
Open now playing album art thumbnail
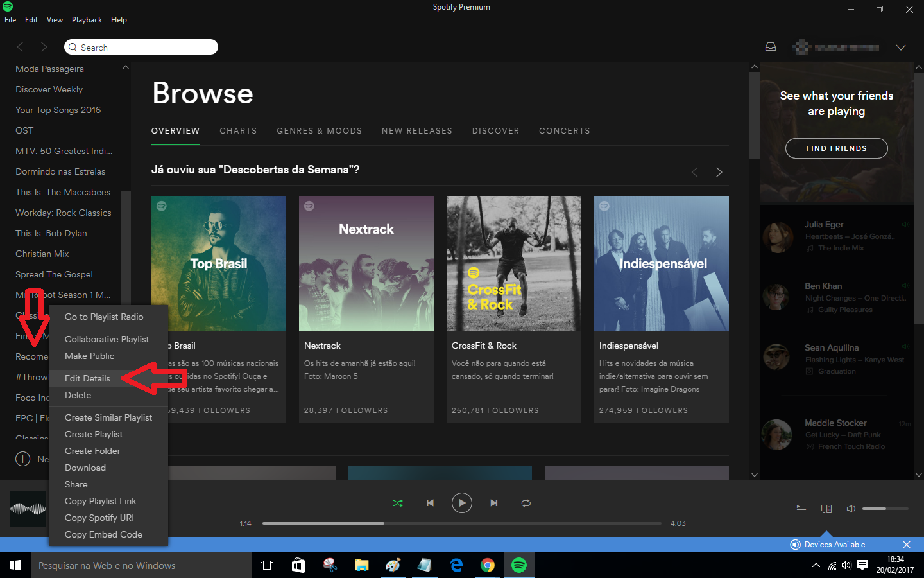28,509
